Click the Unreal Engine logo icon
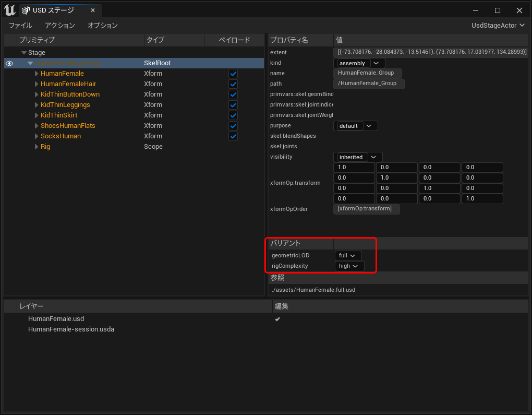 coord(9,10)
